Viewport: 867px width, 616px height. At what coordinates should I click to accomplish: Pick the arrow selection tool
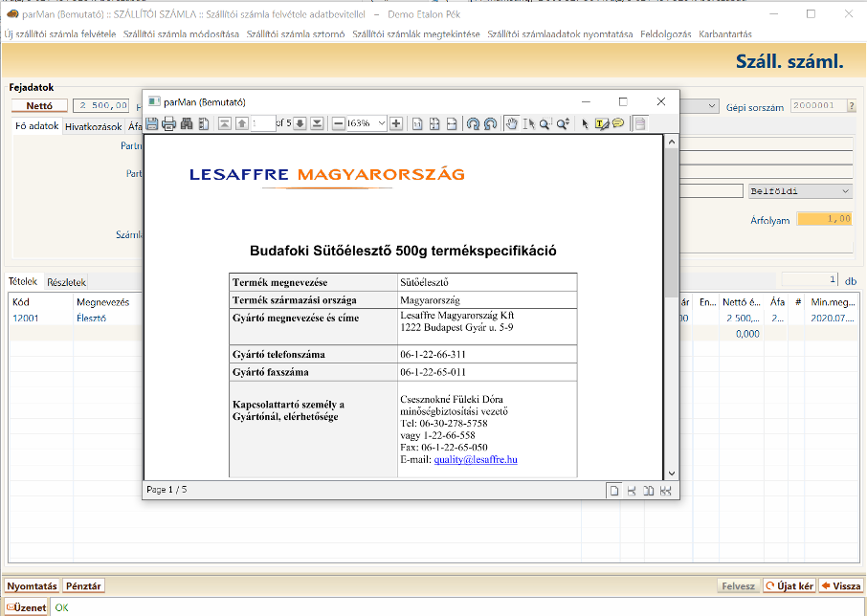pyautogui.click(x=585, y=123)
